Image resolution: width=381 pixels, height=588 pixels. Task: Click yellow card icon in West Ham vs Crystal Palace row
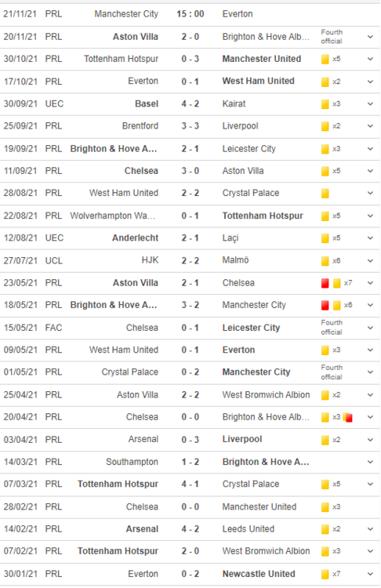(x=325, y=193)
